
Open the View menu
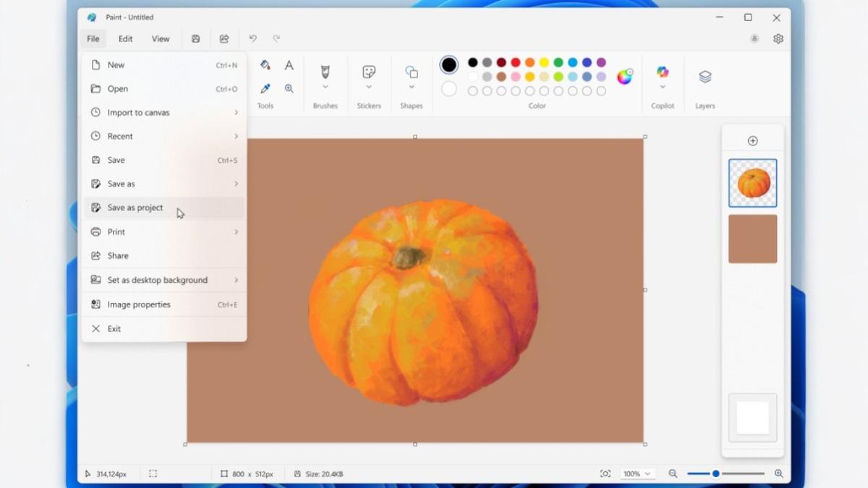click(x=161, y=39)
